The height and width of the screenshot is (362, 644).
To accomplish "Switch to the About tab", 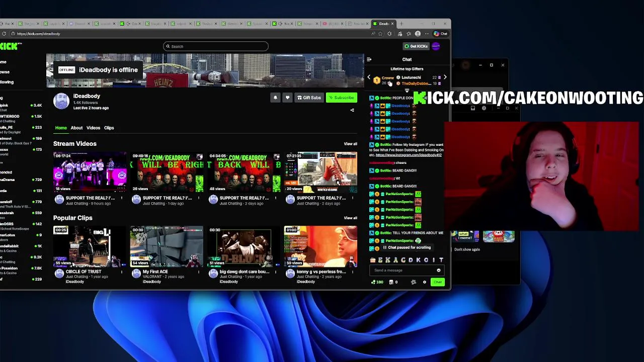I will click(76, 128).
